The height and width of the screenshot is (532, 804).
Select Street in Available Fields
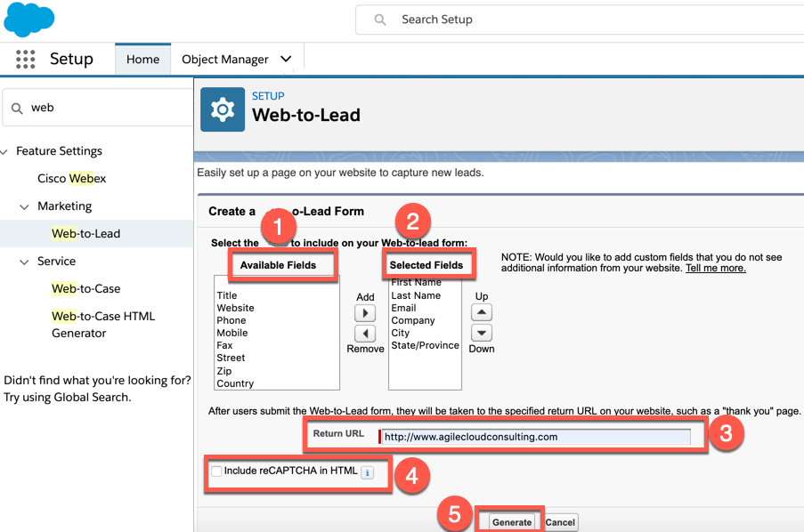[x=231, y=358]
